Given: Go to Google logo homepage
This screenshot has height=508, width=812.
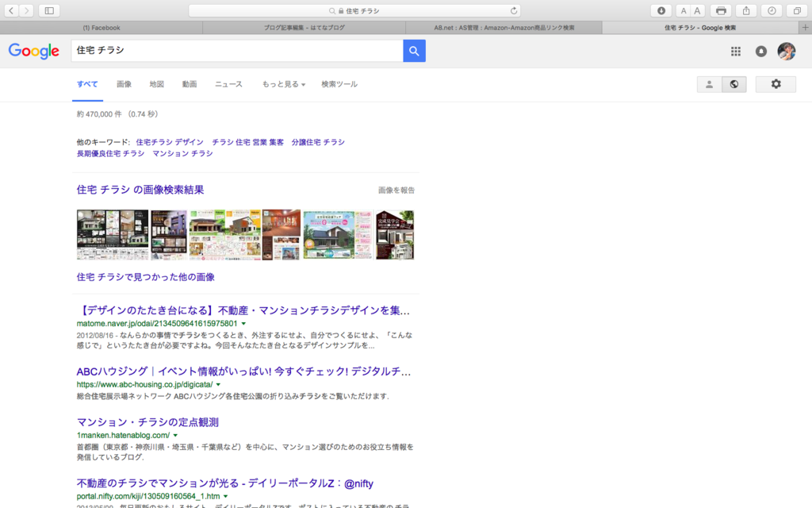Looking at the screenshot, I should click(33, 51).
